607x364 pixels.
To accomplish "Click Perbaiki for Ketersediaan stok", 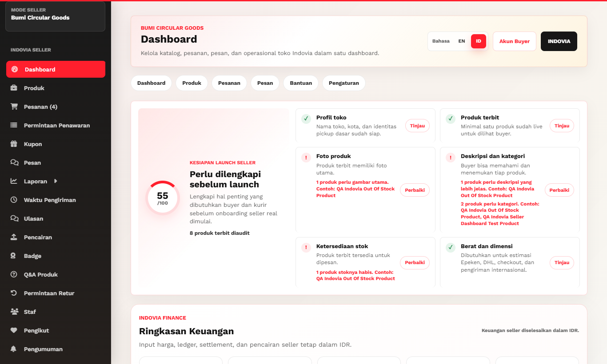I will tap(415, 262).
